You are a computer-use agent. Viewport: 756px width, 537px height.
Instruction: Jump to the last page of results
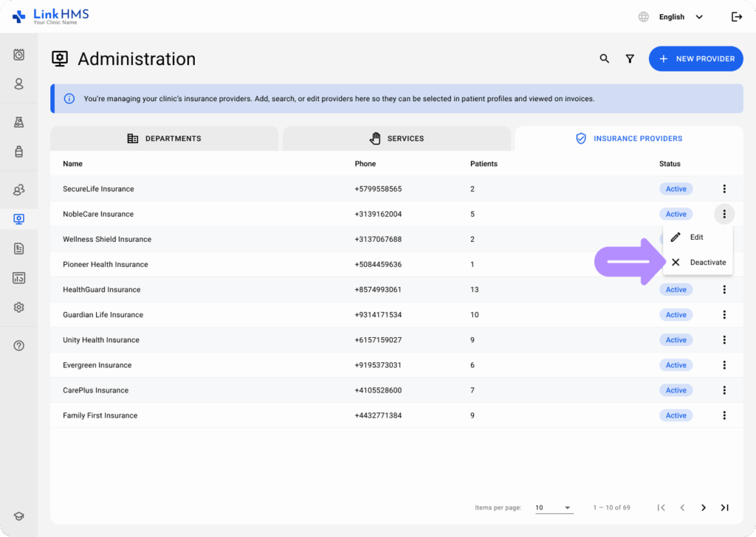[724, 507]
